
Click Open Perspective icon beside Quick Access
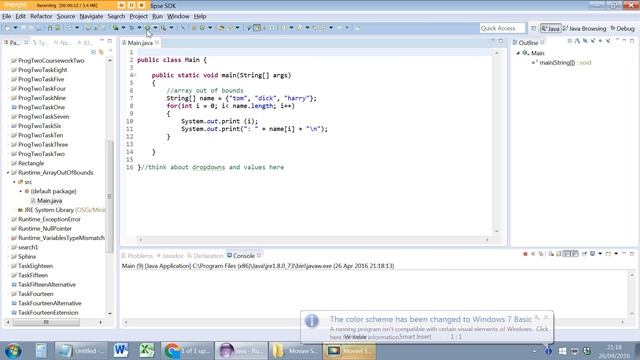coord(533,28)
